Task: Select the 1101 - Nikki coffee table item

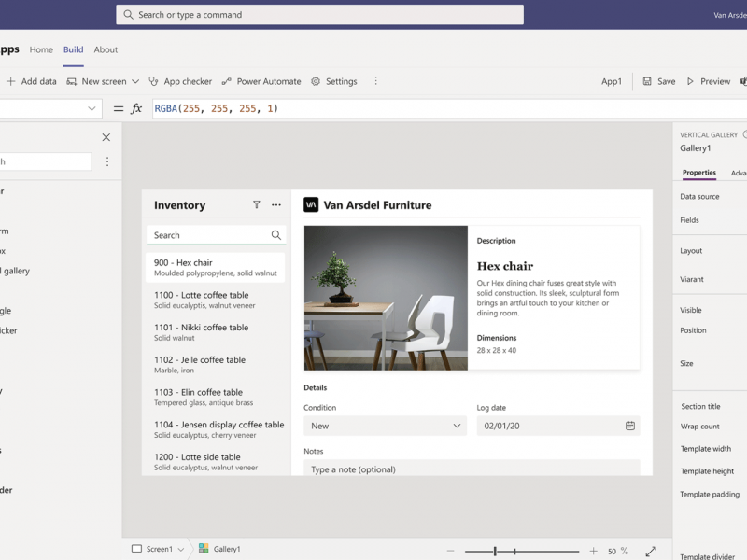Action: point(216,332)
